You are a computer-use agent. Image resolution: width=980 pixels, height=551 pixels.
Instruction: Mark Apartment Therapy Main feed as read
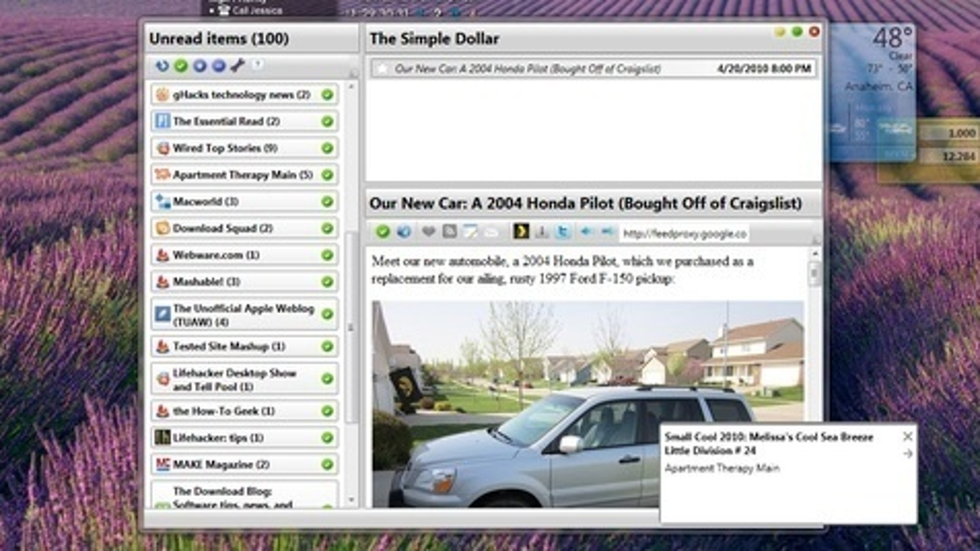[x=328, y=175]
